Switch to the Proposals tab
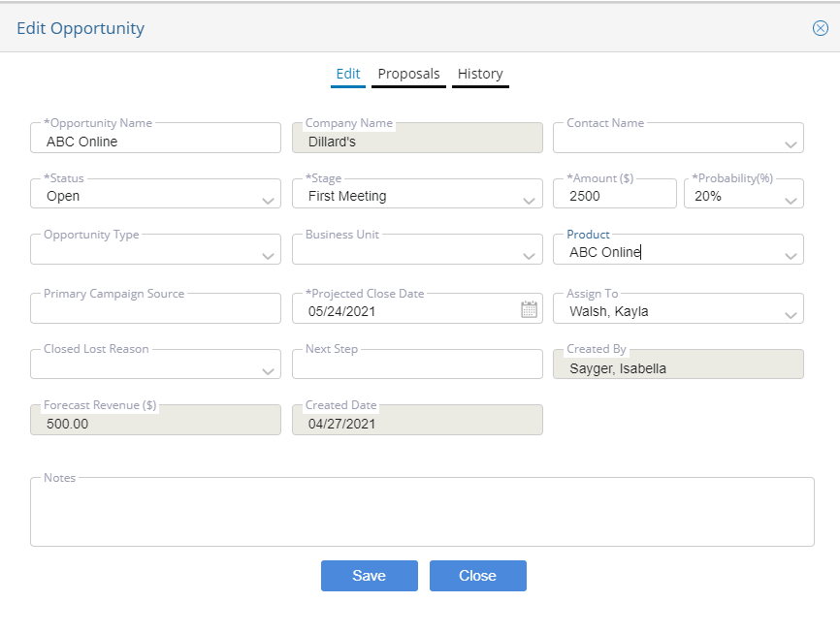The width and height of the screenshot is (840, 634). coord(408,74)
